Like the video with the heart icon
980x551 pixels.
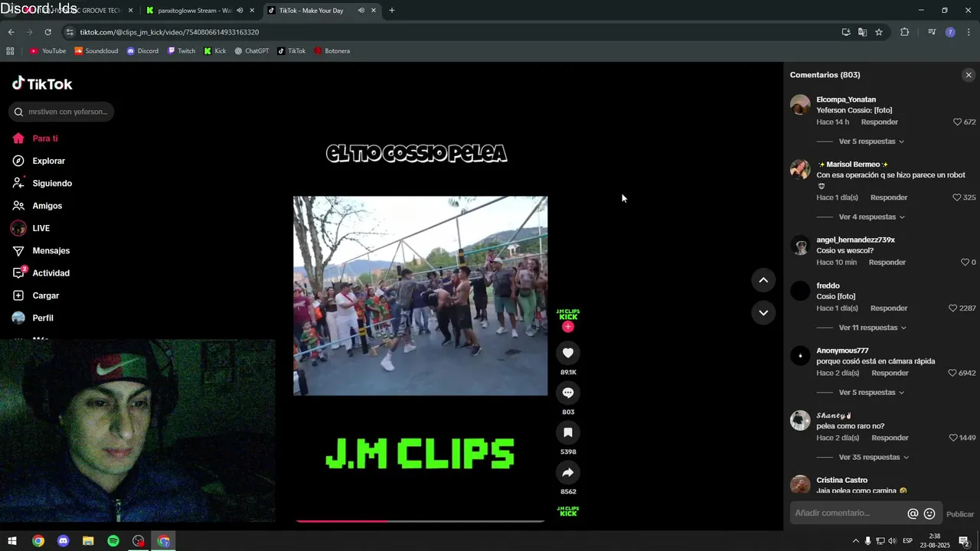568,353
